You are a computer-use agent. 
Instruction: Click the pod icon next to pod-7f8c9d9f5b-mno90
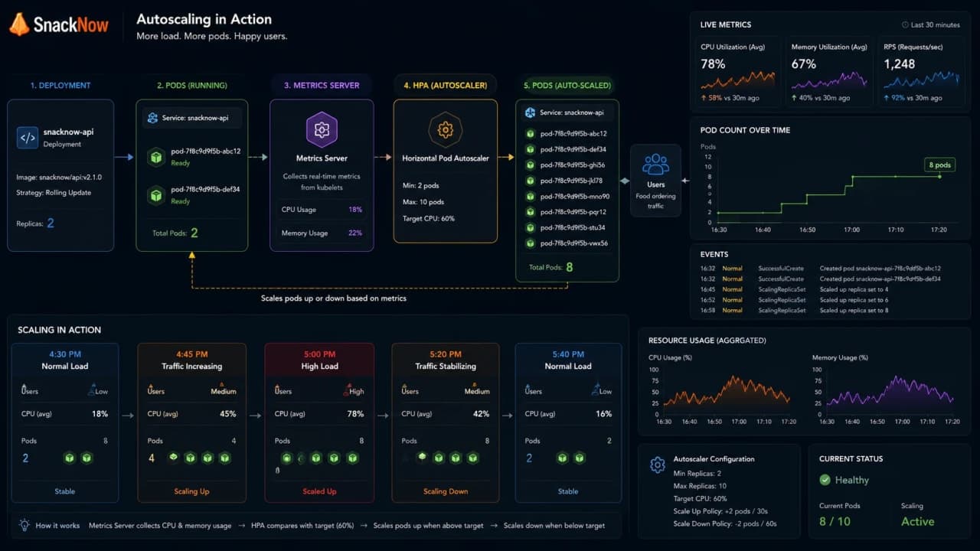pyautogui.click(x=530, y=197)
